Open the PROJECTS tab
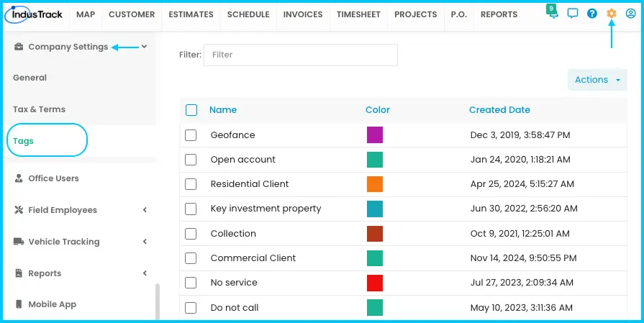The height and width of the screenshot is (323, 644). (416, 15)
